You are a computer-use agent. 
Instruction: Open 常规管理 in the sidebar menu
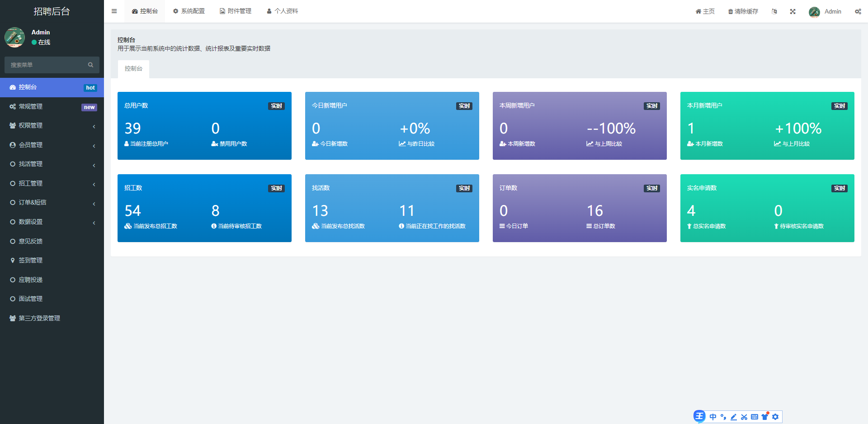52,107
